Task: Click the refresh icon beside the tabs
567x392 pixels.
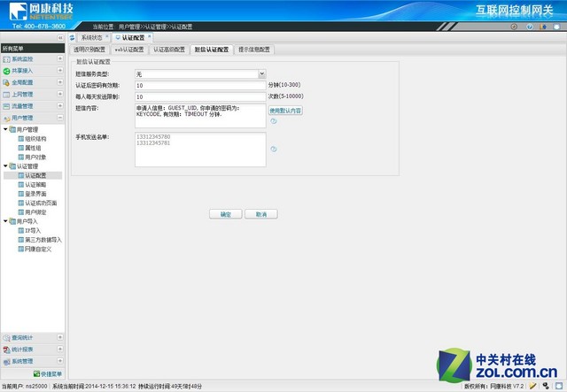Action: (x=72, y=37)
